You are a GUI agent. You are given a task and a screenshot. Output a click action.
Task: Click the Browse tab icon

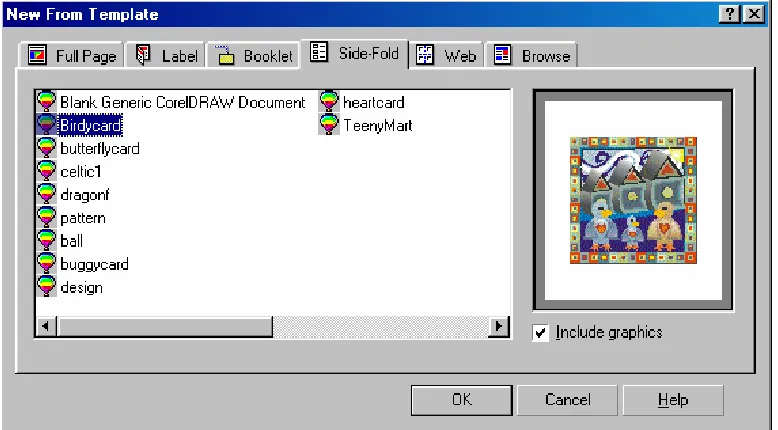click(x=502, y=55)
